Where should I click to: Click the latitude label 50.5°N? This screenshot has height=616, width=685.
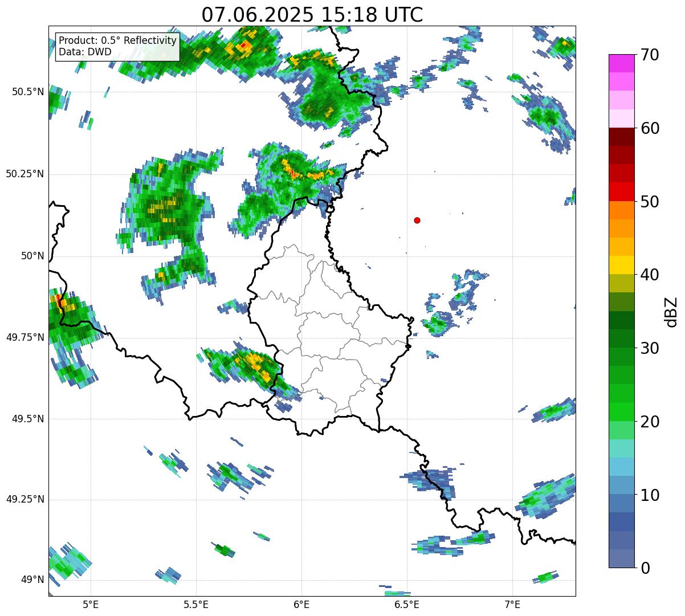(x=28, y=92)
